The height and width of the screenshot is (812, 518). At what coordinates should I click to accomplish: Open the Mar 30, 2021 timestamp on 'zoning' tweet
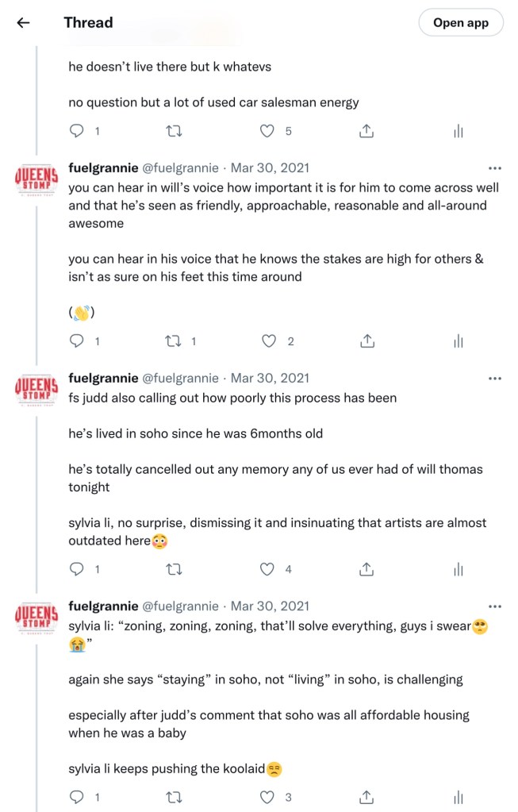point(270,606)
